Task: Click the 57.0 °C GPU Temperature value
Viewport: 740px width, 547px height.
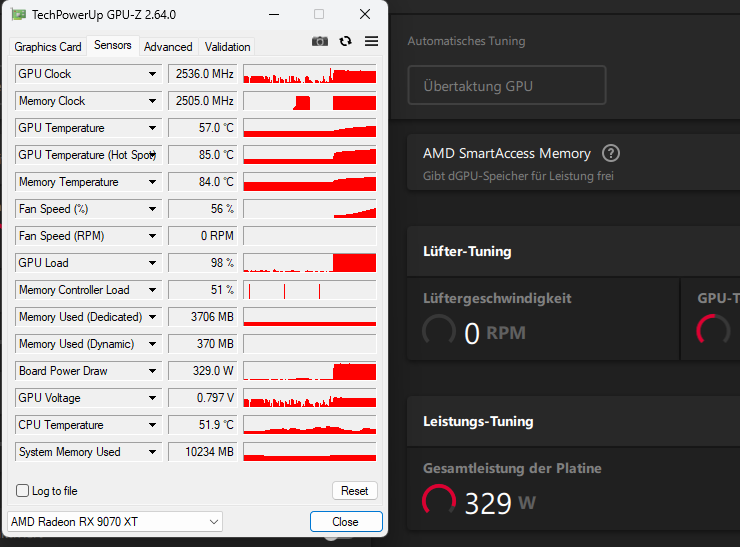Action: 202,128
